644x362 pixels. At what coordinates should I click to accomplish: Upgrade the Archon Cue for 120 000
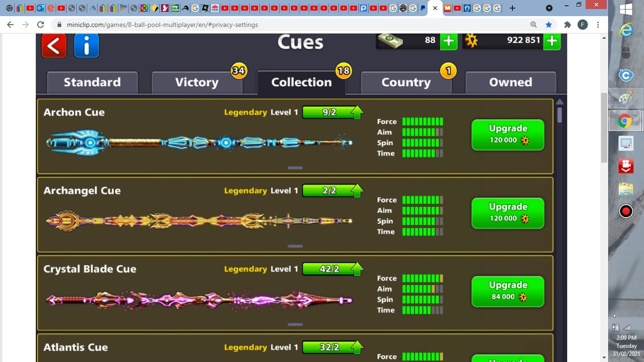coord(508,134)
